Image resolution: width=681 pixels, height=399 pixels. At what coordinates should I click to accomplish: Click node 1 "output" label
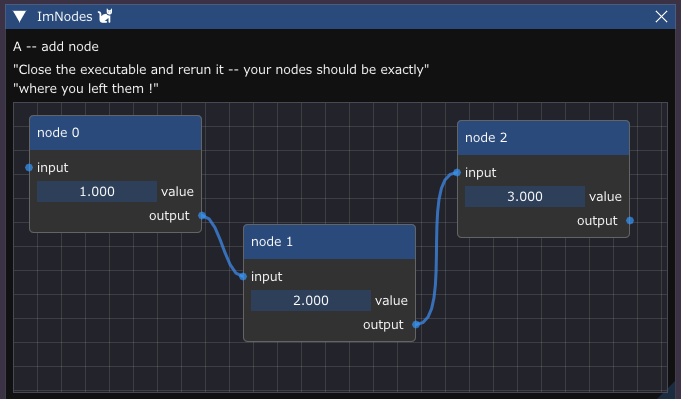[383, 325]
